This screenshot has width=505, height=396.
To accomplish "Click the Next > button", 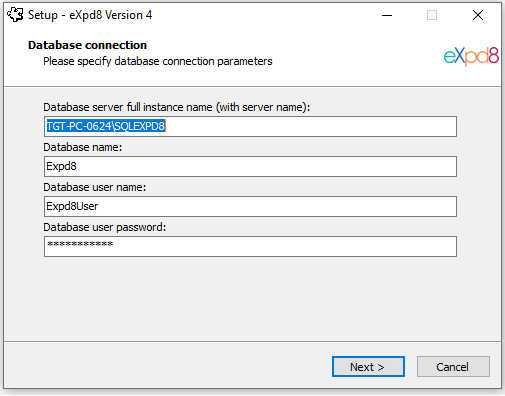I will [368, 367].
